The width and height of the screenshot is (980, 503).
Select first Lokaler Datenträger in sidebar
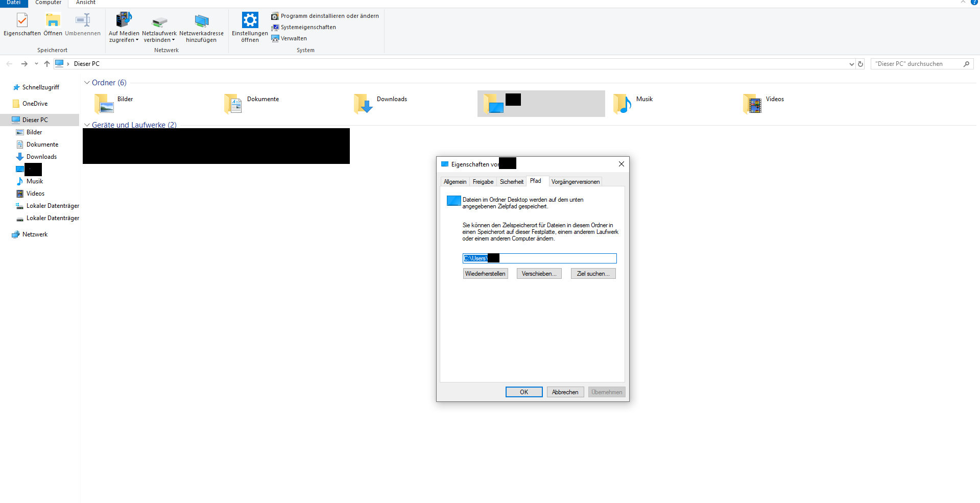(x=47, y=206)
